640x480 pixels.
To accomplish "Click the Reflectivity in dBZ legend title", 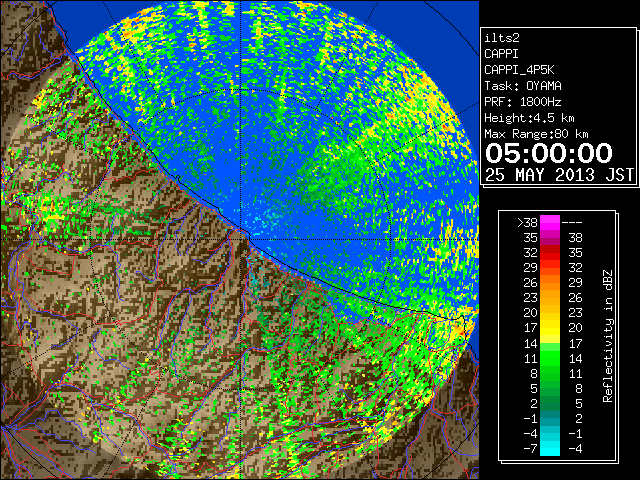I will [607, 336].
